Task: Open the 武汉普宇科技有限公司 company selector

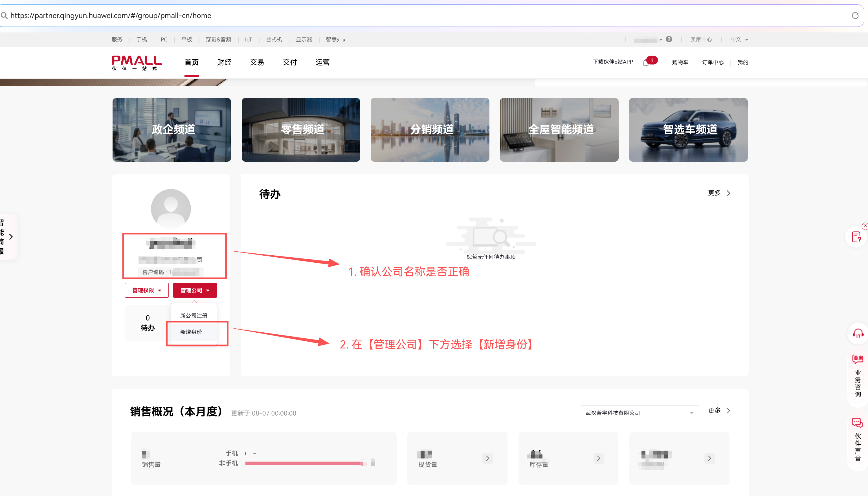Action: pos(640,413)
